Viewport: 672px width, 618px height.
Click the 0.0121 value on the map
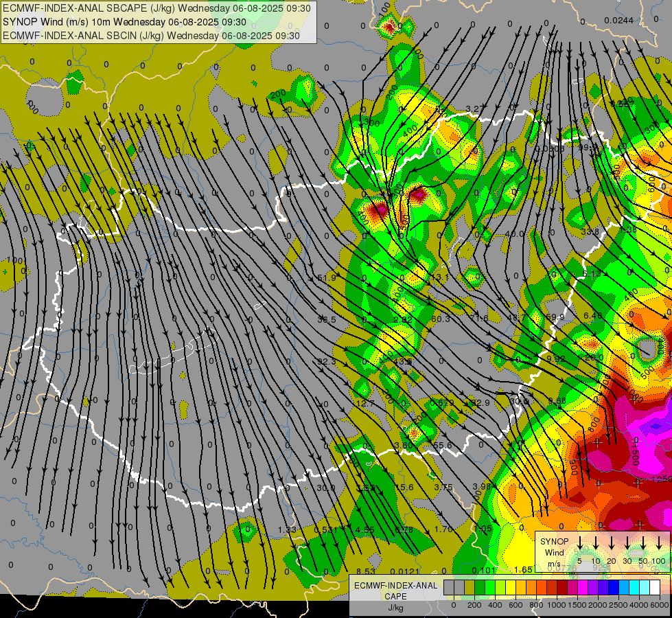click(404, 571)
